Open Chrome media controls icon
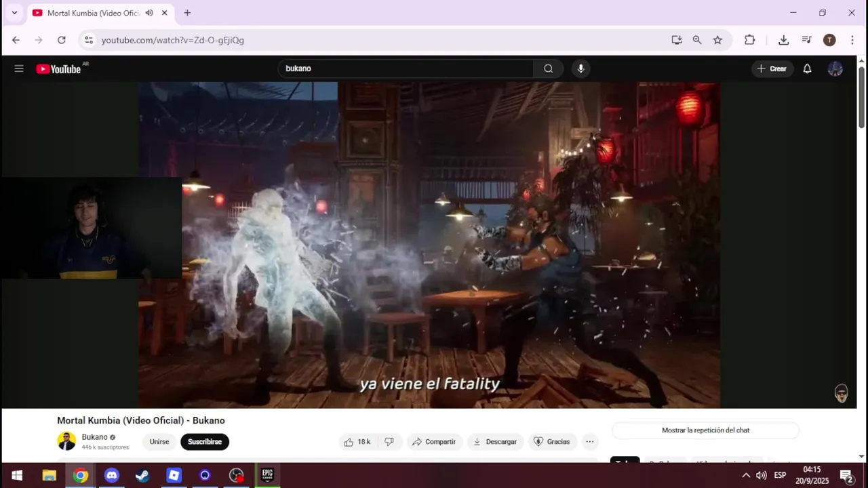Screen dimensions: 868x488 tap(806, 40)
